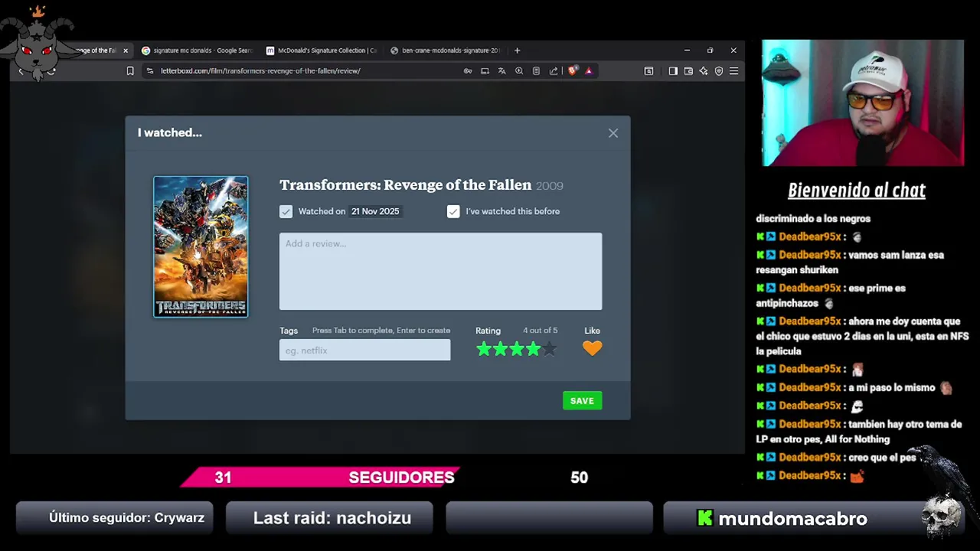Click the Tags input field

click(364, 350)
